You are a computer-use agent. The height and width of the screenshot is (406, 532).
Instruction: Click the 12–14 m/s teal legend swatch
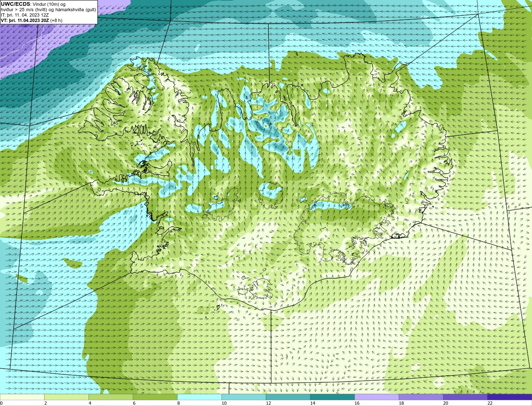(x=288, y=397)
